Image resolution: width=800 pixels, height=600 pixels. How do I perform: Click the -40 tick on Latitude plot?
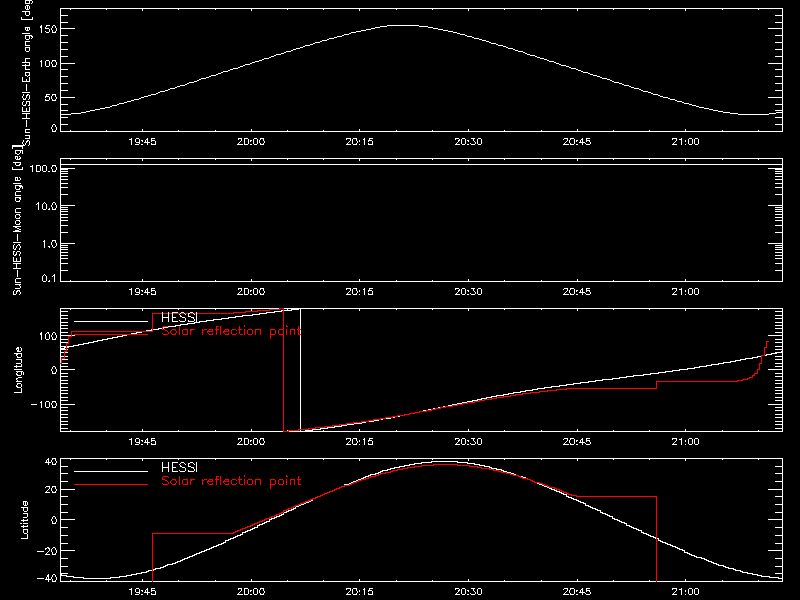tap(47, 578)
